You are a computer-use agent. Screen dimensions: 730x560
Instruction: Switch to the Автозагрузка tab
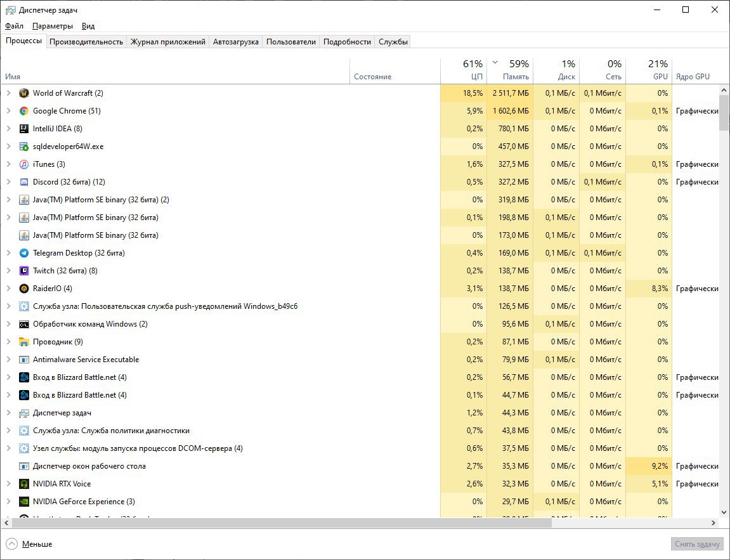235,42
